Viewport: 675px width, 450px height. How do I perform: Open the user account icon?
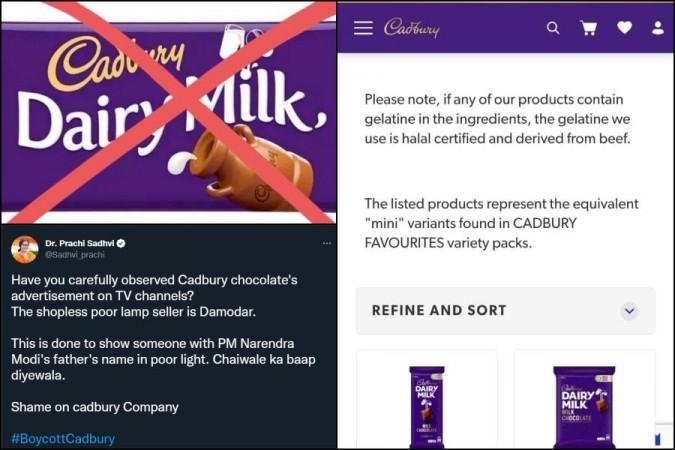pyautogui.click(x=657, y=28)
